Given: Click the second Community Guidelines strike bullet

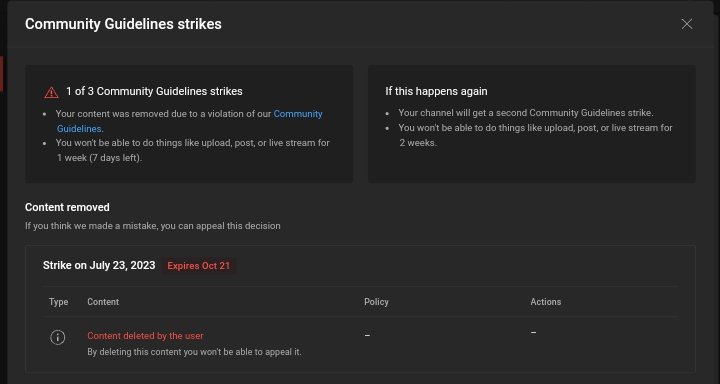Looking at the screenshot, I should (x=526, y=113).
